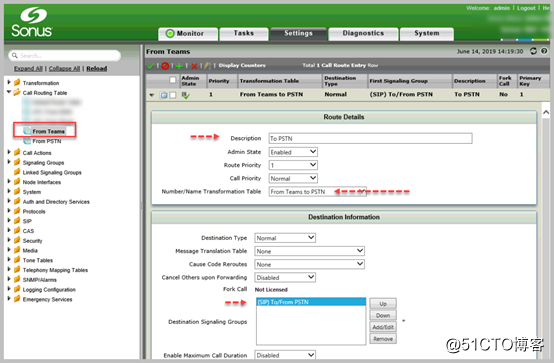Click the refresh icon beside the date
Viewport: 554px width, 363px height.
(x=533, y=51)
